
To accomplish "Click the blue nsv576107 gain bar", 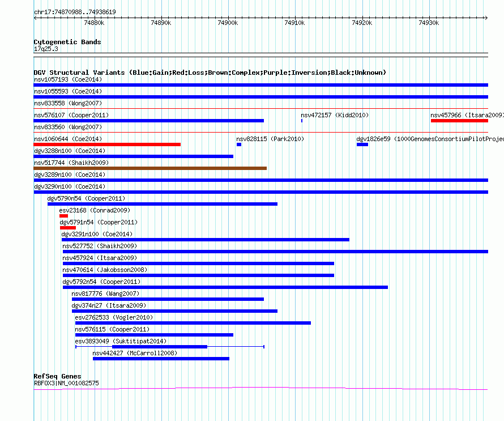I will [149, 121].
